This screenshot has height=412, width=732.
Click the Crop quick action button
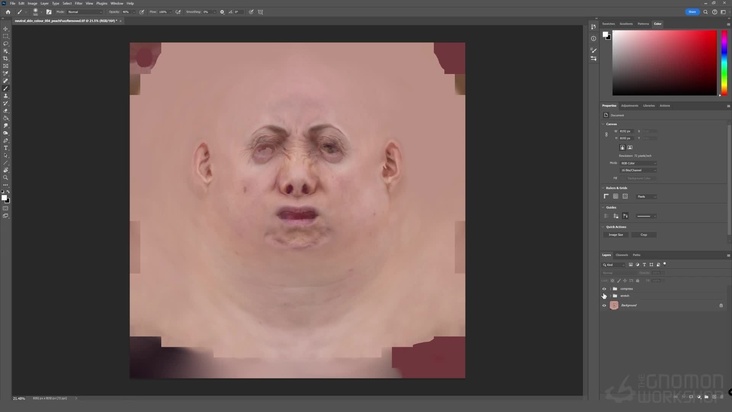[x=644, y=235]
